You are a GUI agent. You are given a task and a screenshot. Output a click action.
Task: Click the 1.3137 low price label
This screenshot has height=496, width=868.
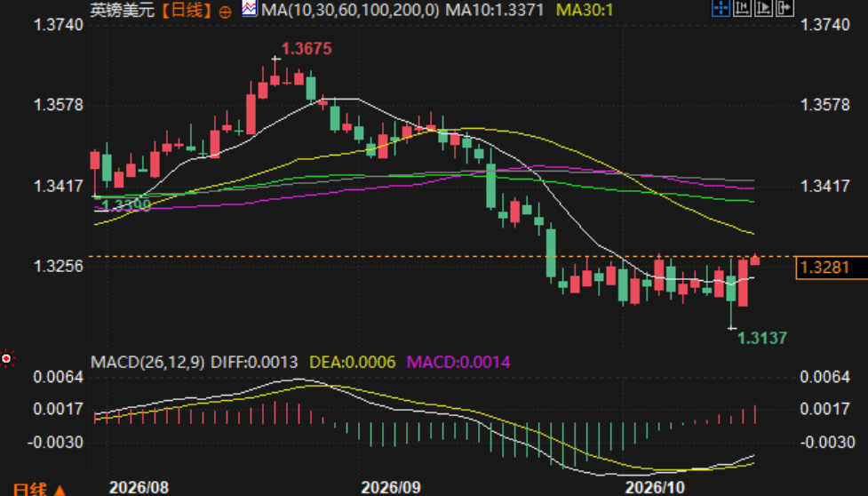point(762,338)
